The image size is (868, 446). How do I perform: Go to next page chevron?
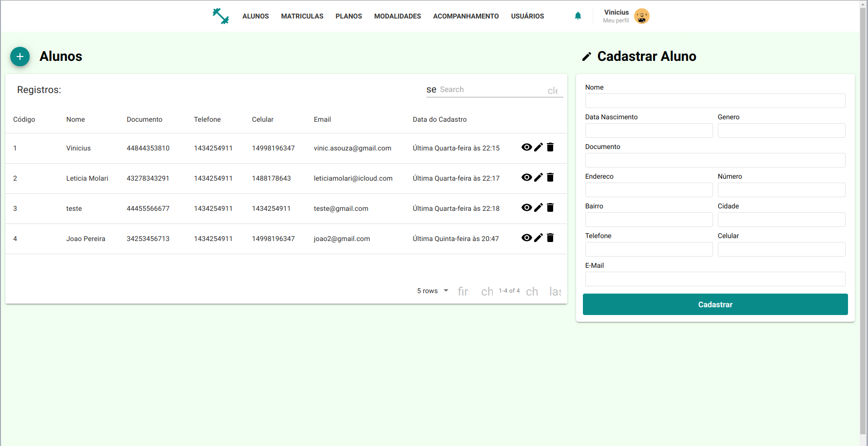[532, 291]
